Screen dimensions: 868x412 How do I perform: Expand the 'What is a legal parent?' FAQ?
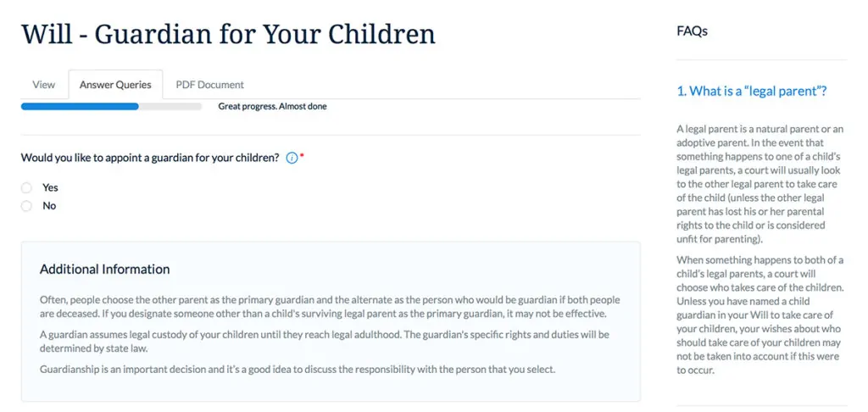tap(752, 92)
